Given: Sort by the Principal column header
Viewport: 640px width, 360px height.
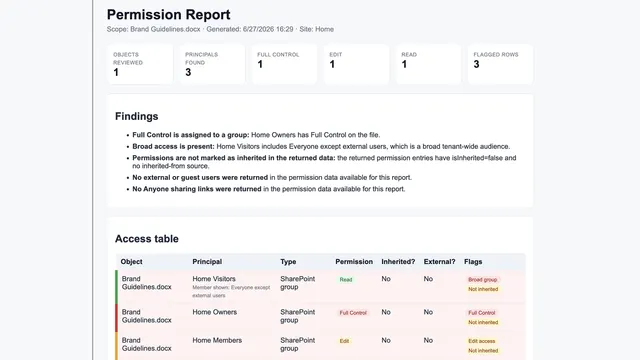Looking at the screenshot, I should (207, 262).
